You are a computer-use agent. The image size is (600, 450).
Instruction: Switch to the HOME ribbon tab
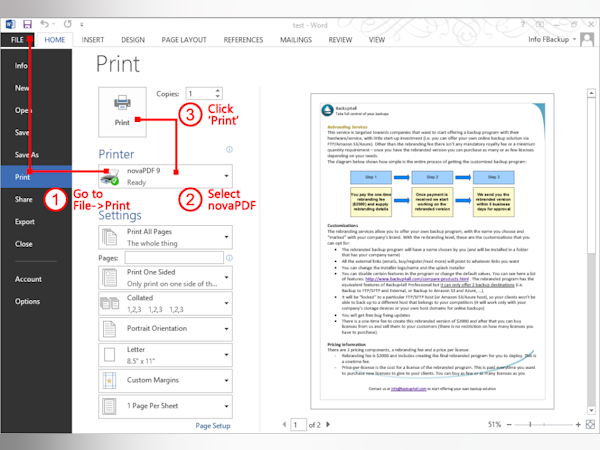54,40
